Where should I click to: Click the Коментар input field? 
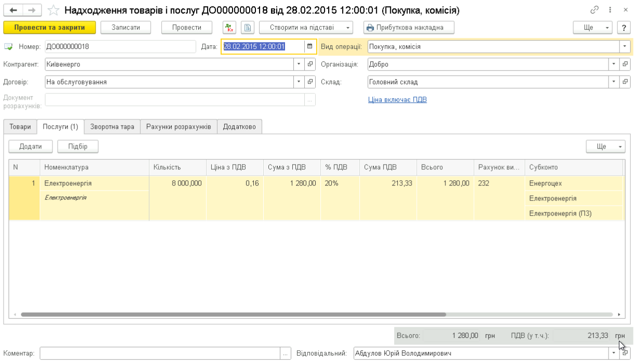tap(160, 354)
